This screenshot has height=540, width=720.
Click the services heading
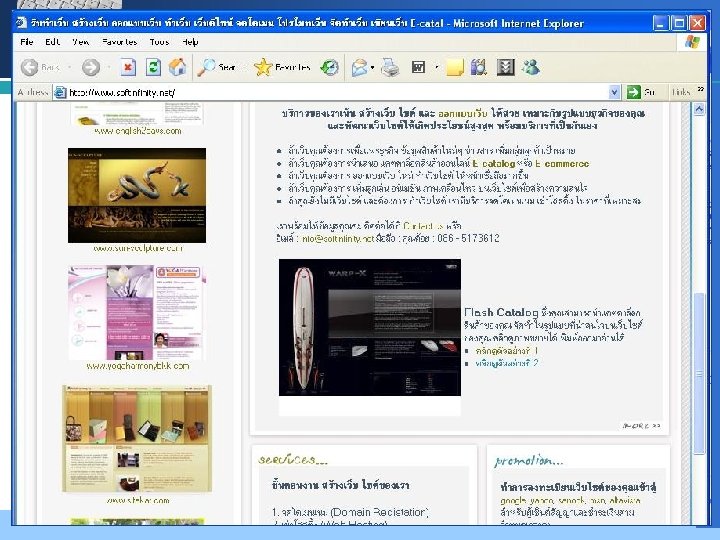(293, 460)
